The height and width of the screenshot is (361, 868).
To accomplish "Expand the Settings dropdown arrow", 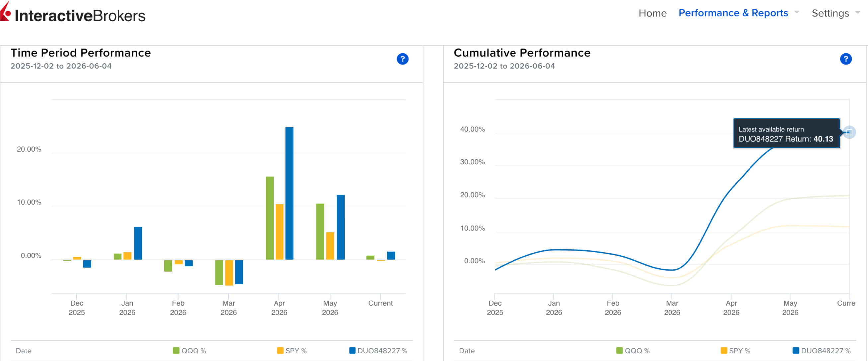I will click(858, 12).
